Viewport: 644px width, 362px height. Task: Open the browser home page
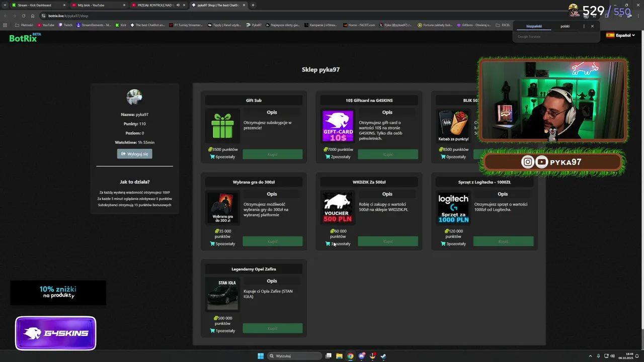(33, 16)
